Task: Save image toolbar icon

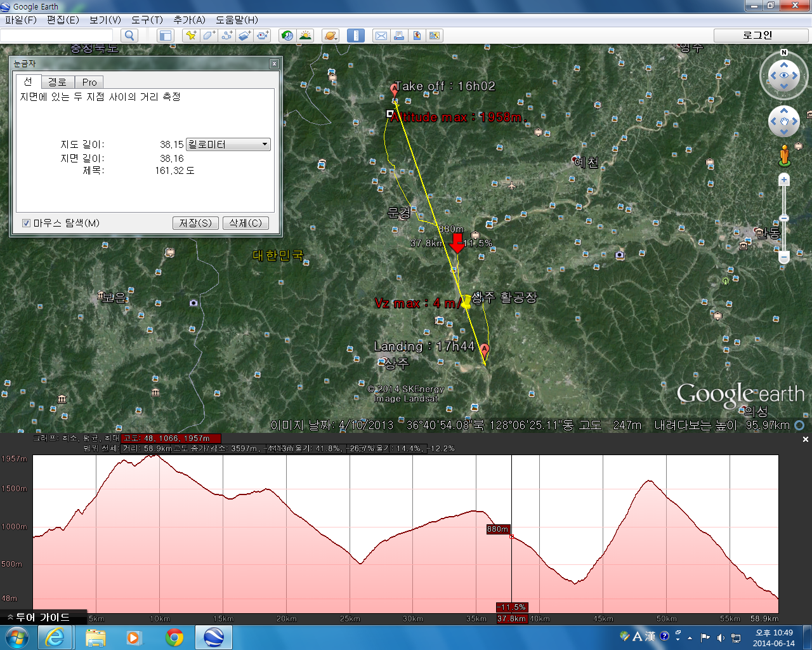Action: 417,36
